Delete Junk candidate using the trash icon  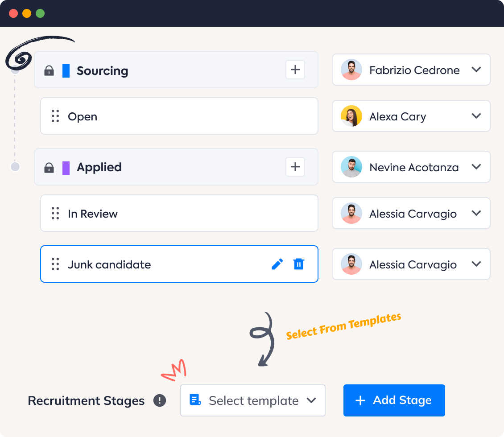click(299, 264)
